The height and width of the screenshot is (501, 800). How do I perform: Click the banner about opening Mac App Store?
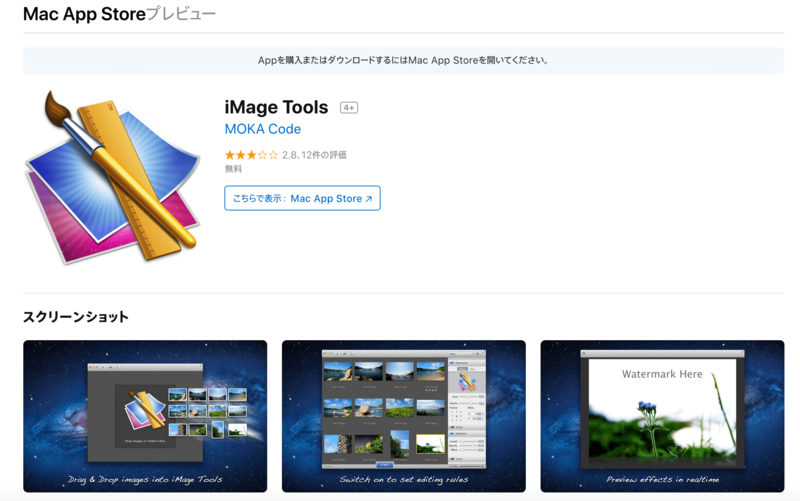pos(404,60)
